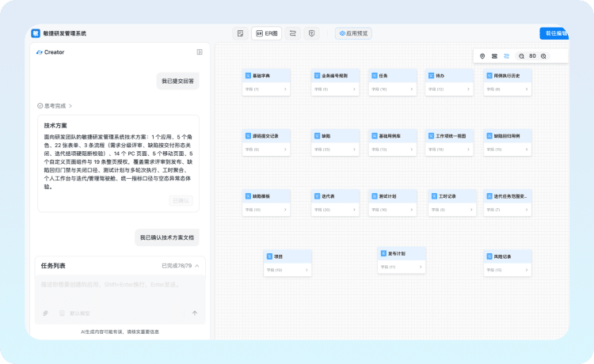The image size is (594, 364).
Task: Click the 敏捷研发管理系统 app title
Action: (64, 33)
